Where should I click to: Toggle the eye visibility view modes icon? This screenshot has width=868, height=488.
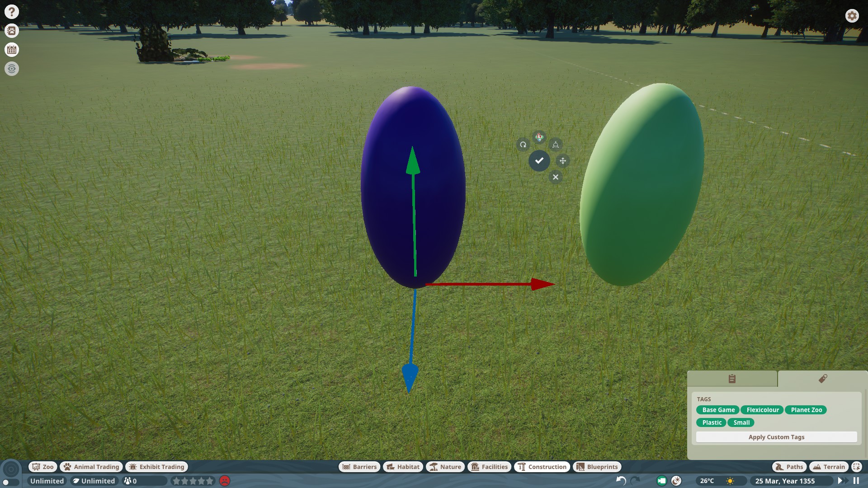coord(12,69)
